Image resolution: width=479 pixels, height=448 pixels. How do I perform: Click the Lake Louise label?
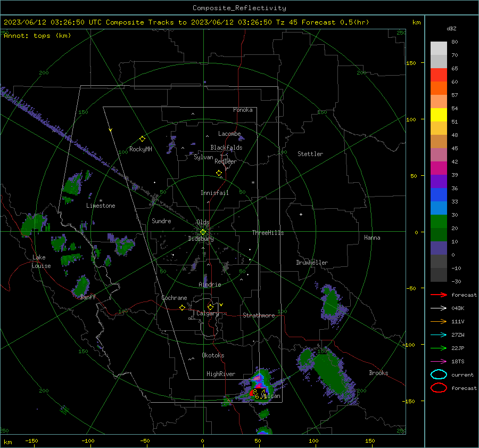(41, 262)
